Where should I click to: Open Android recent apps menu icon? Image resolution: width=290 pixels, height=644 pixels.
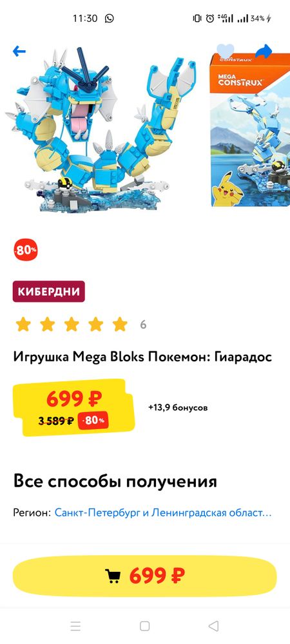(x=75, y=626)
